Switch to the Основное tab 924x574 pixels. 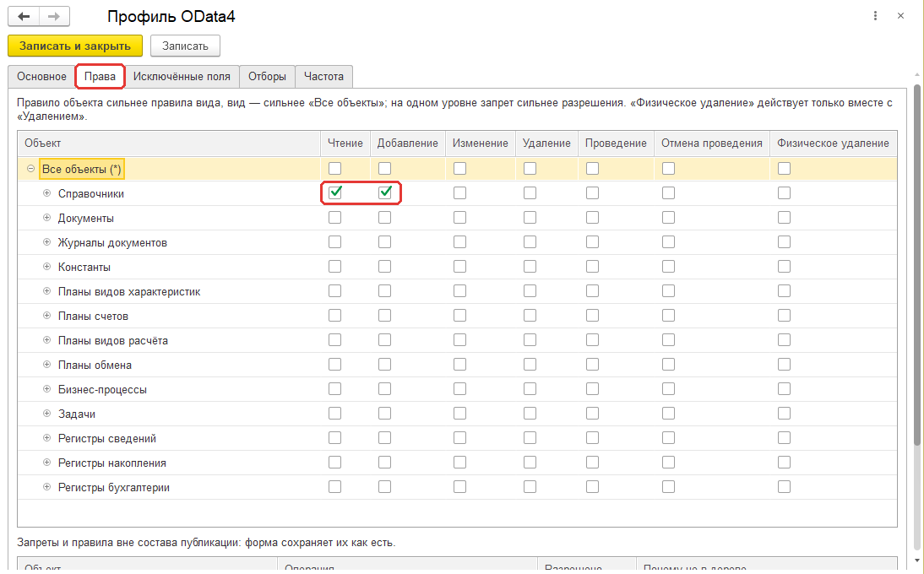41,77
